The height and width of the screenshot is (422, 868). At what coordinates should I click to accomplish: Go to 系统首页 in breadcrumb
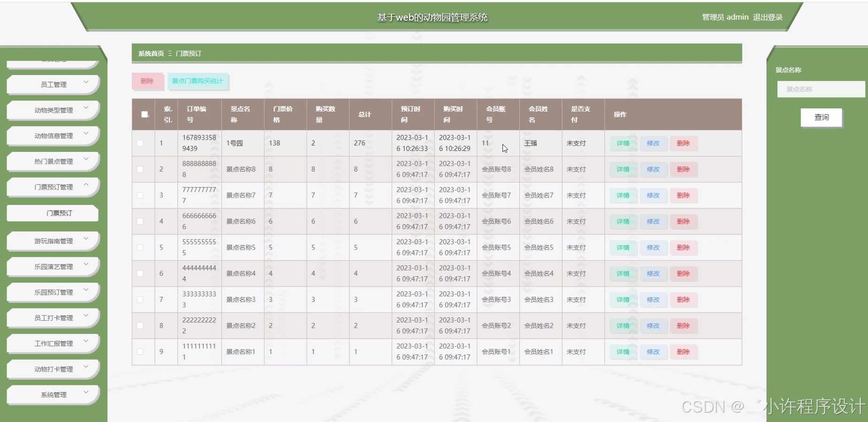coord(151,53)
